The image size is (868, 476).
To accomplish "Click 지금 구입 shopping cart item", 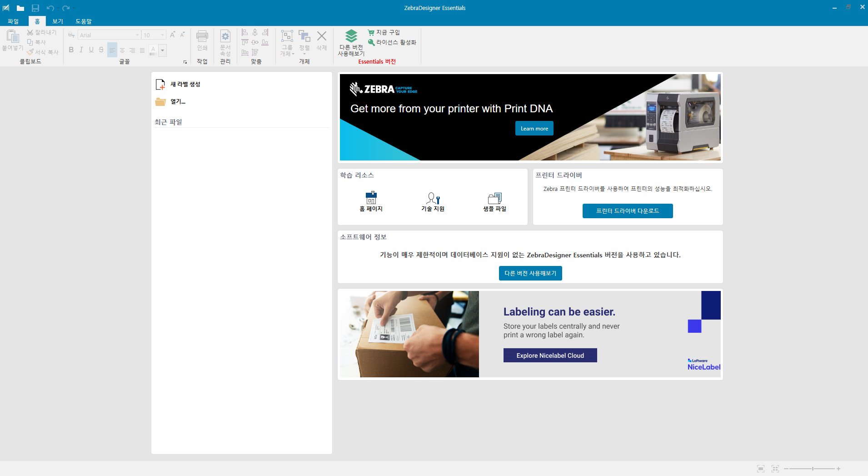I will [384, 32].
